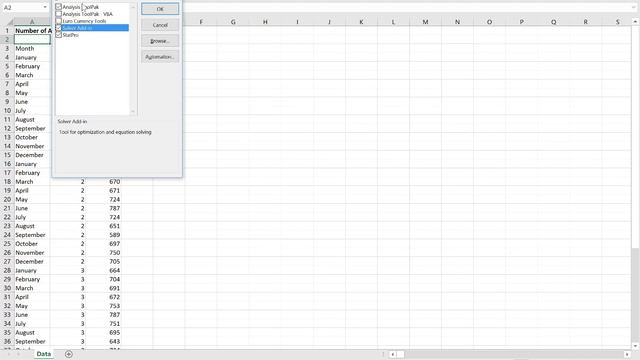
Task: Click horizontal scrollbar right arrow
Action: point(627,354)
